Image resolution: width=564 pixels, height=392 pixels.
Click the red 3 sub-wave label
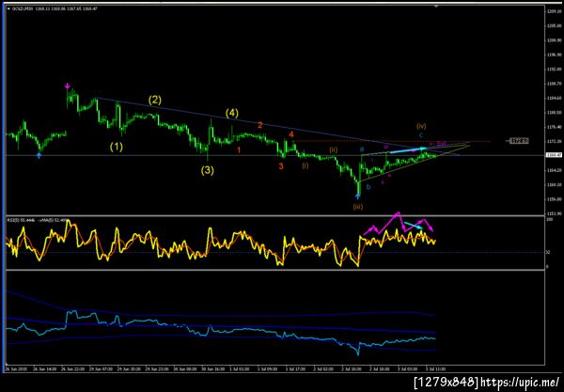(x=281, y=166)
